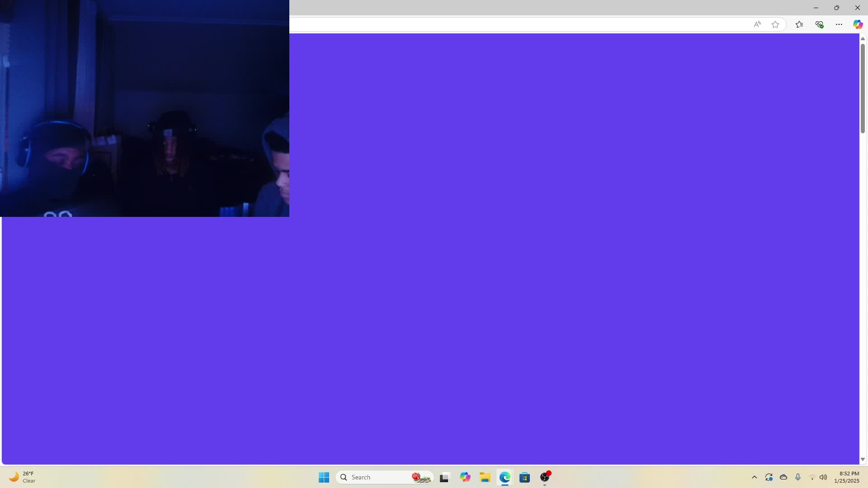Open the weather widget showing 26°F Clear
868x488 pixels.
pos(23,477)
